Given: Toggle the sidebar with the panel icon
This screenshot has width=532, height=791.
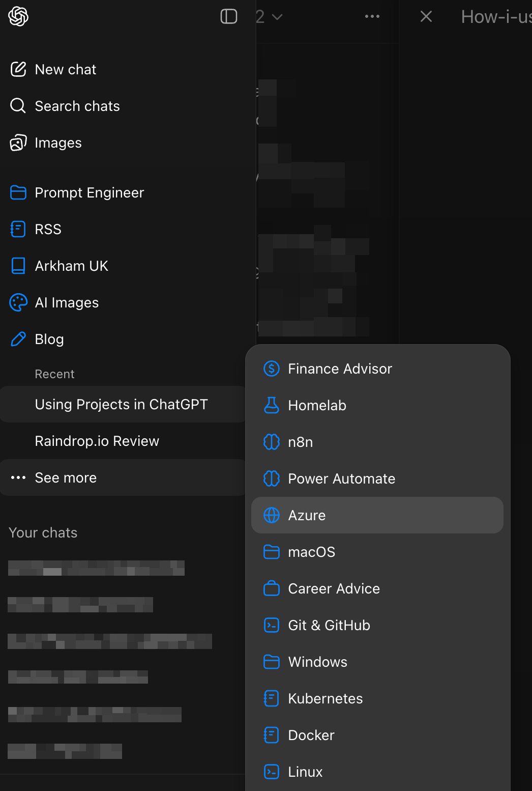Looking at the screenshot, I should pos(228,16).
